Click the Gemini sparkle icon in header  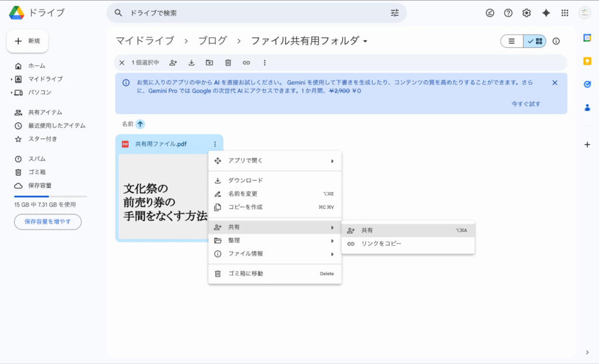coord(546,13)
